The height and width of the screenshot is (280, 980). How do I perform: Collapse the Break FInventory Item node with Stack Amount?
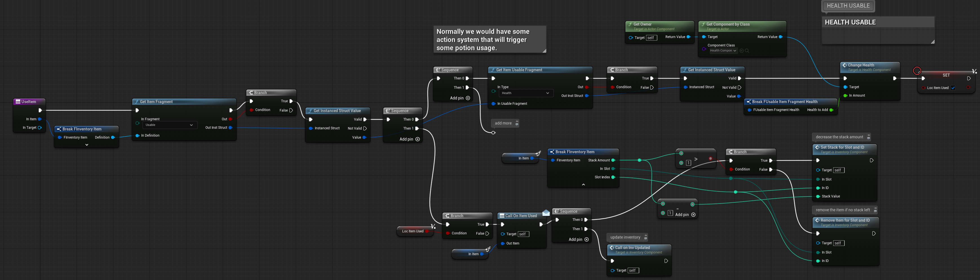583,185
